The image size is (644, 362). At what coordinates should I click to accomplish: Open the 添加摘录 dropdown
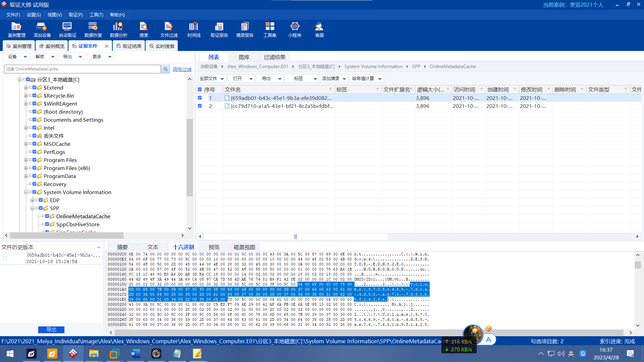point(334,78)
